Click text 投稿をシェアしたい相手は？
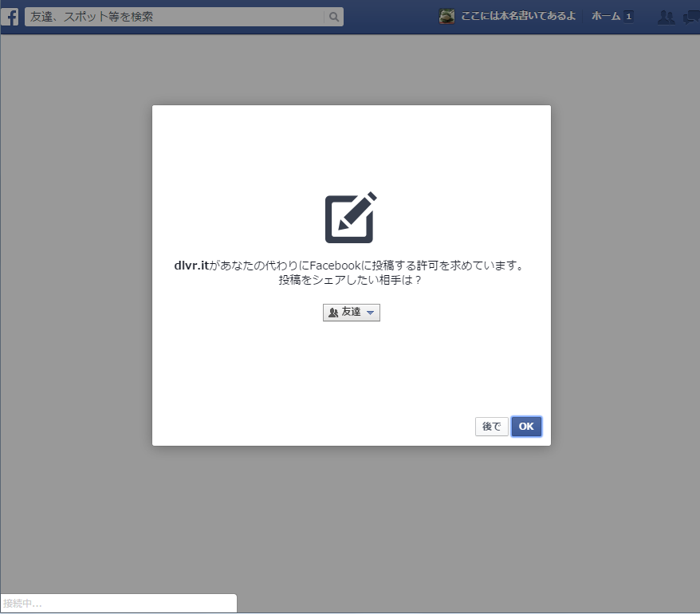The height and width of the screenshot is (614, 700). [350, 280]
